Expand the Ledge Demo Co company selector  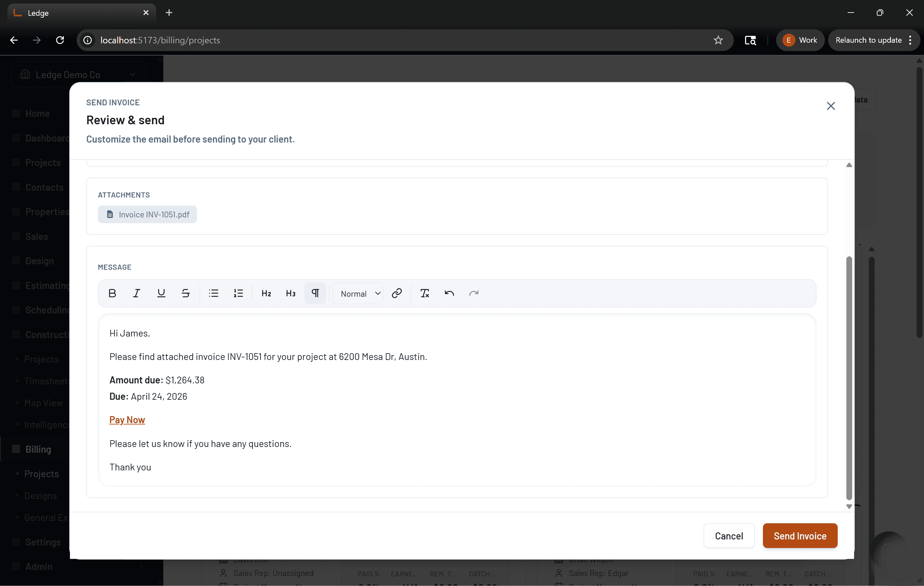78,74
